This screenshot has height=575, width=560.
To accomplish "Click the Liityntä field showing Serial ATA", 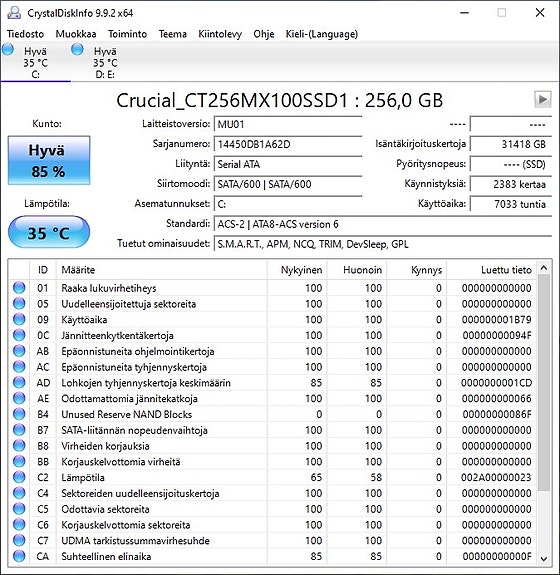I will (288, 164).
